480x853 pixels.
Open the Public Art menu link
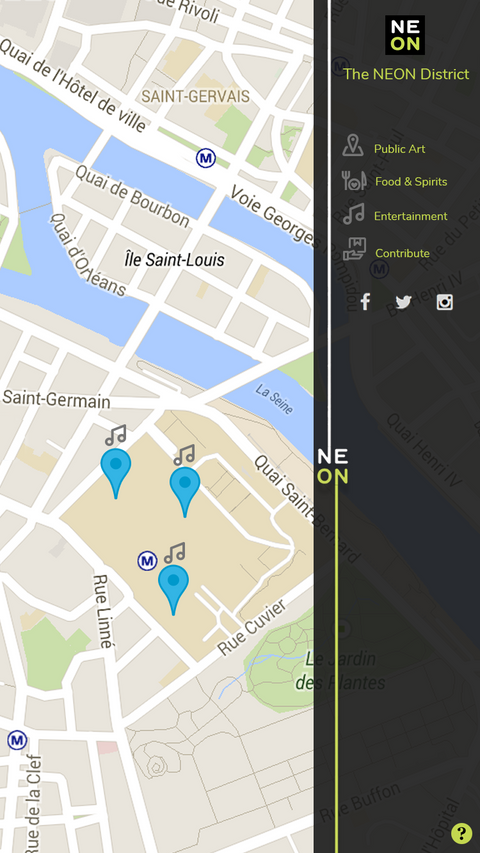coord(399,149)
